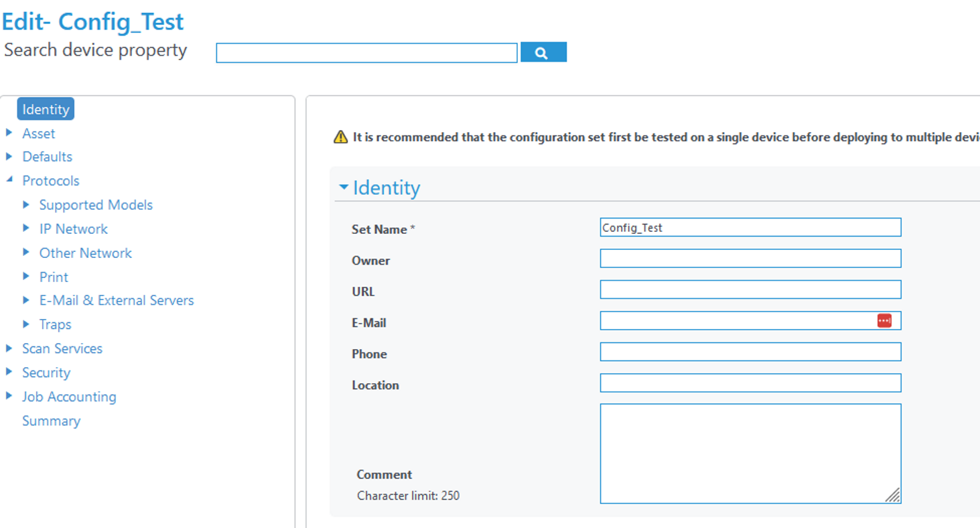The width and height of the screenshot is (980, 528).
Task: Expand the Defaults tree node arrow
Action: pos(9,156)
